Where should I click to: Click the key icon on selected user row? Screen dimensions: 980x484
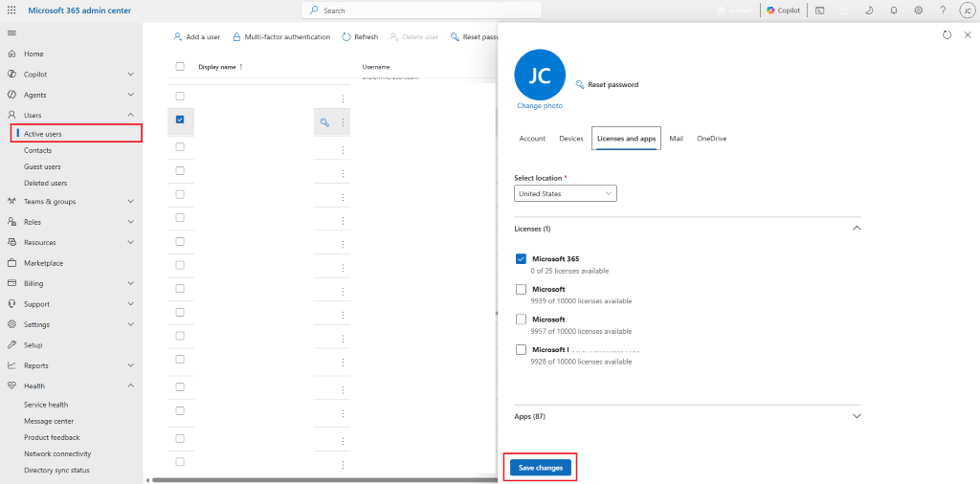[324, 123]
